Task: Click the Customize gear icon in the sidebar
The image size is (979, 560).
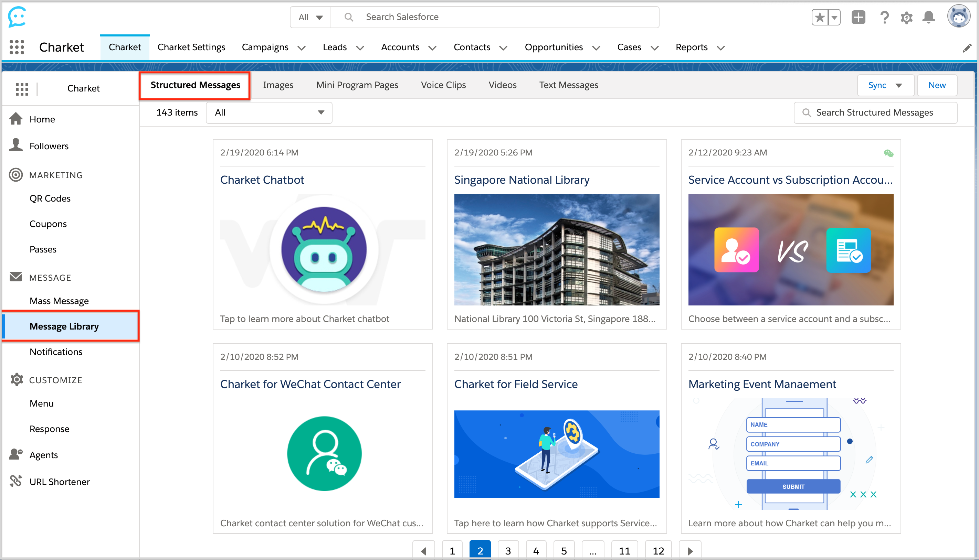Action: coord(17,380)
